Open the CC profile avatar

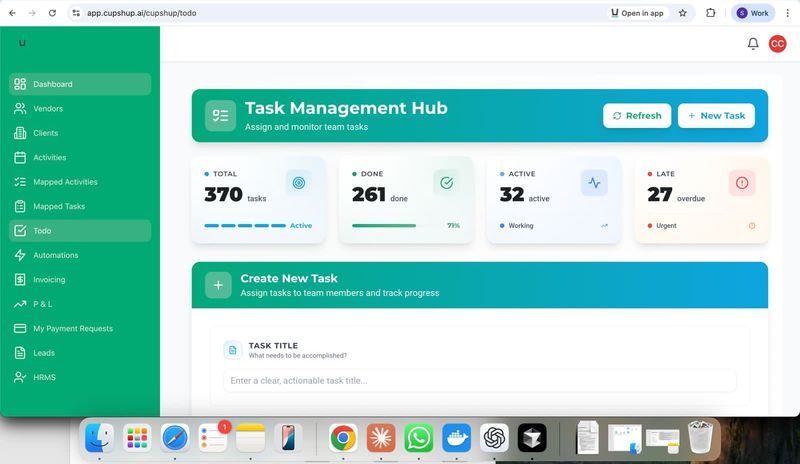[x=778, y=44]
